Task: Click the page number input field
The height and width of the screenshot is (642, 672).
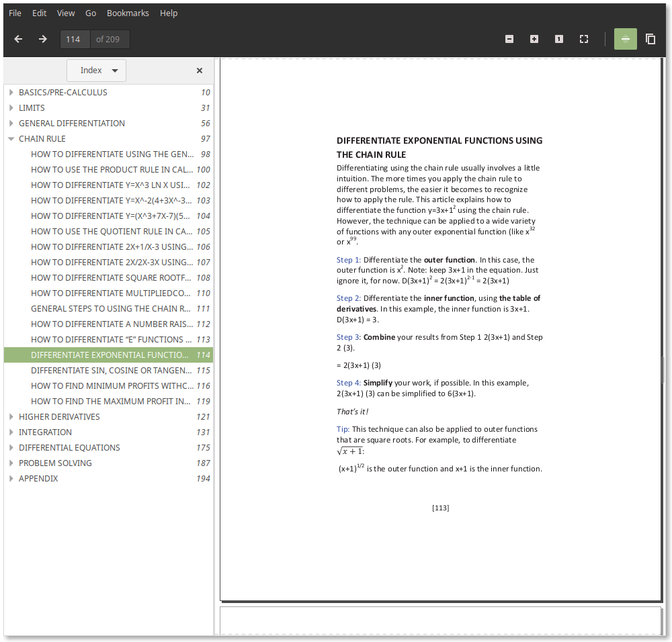Action: pos(75,39)
